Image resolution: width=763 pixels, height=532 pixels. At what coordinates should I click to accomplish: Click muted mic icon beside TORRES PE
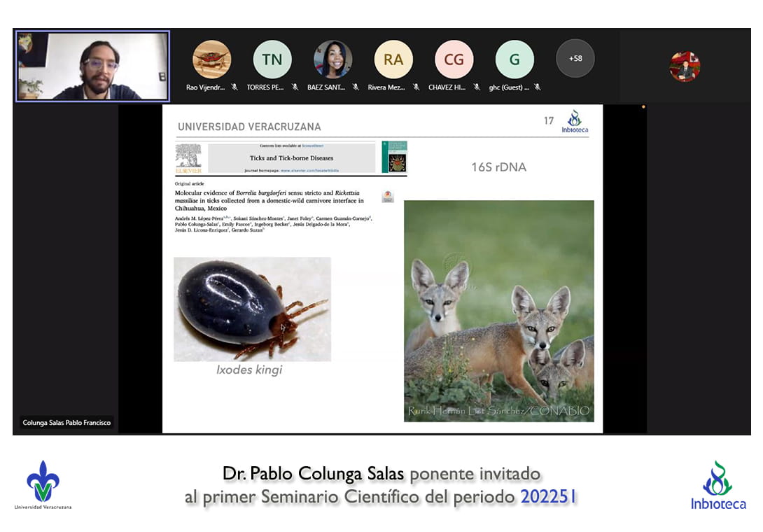[x=295, y=87]
